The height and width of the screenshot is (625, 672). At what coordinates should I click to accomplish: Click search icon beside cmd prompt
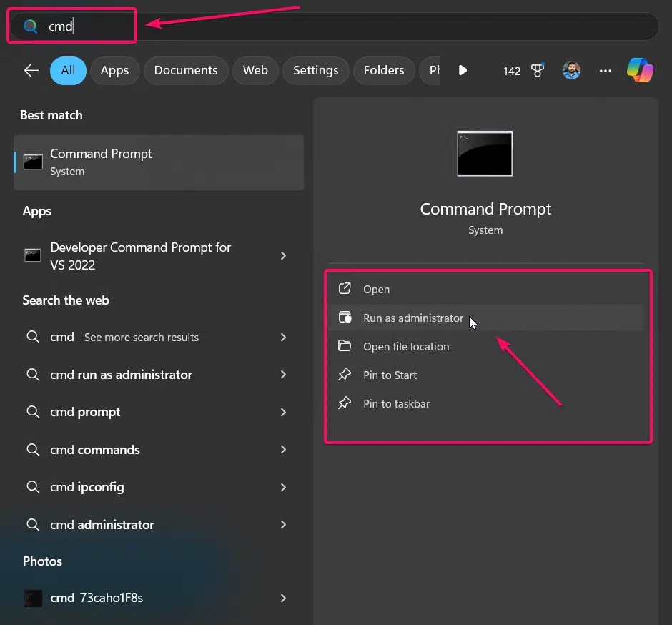(33, 412)
